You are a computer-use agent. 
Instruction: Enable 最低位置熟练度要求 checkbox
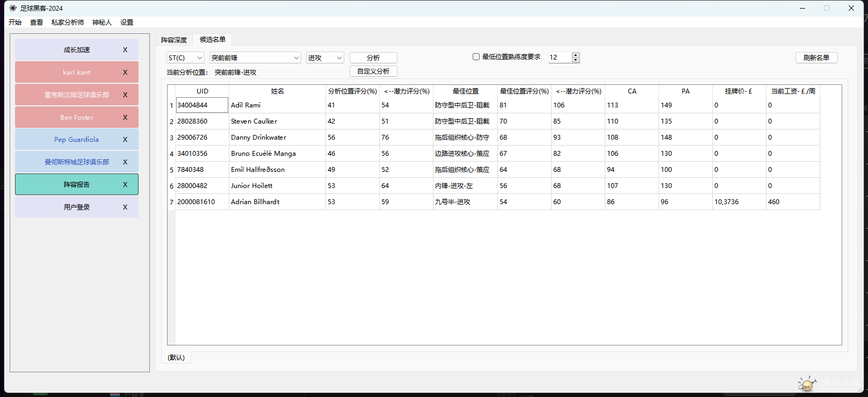coord(476,57)
